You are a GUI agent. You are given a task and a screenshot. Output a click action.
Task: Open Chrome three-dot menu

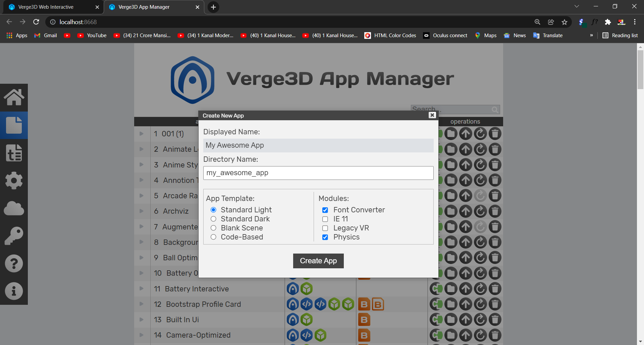coord(635,22)
